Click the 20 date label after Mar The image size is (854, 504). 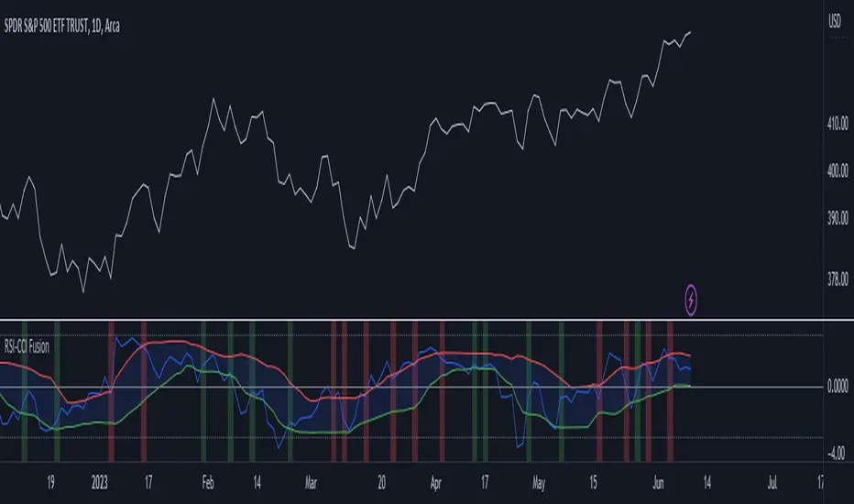tap(381, 483)
